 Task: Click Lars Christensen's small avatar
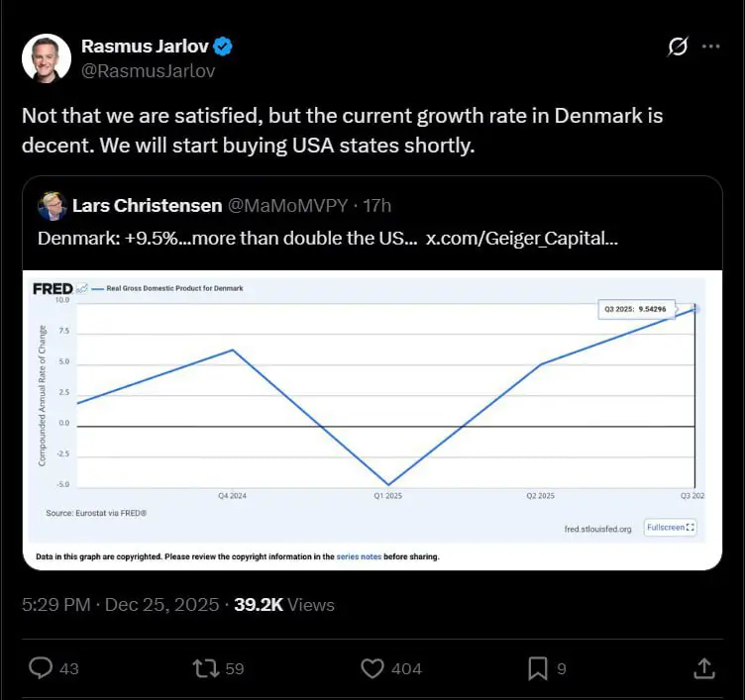click(x=52, y=206)
